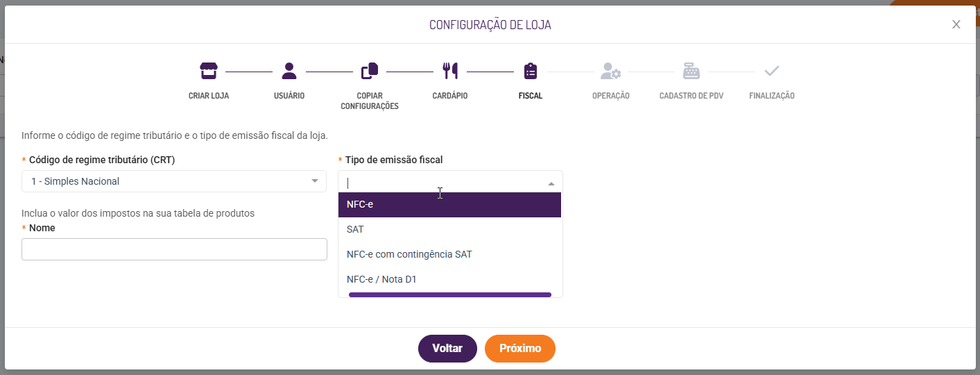Click the orange Próximo button

(x=519, y=349)
